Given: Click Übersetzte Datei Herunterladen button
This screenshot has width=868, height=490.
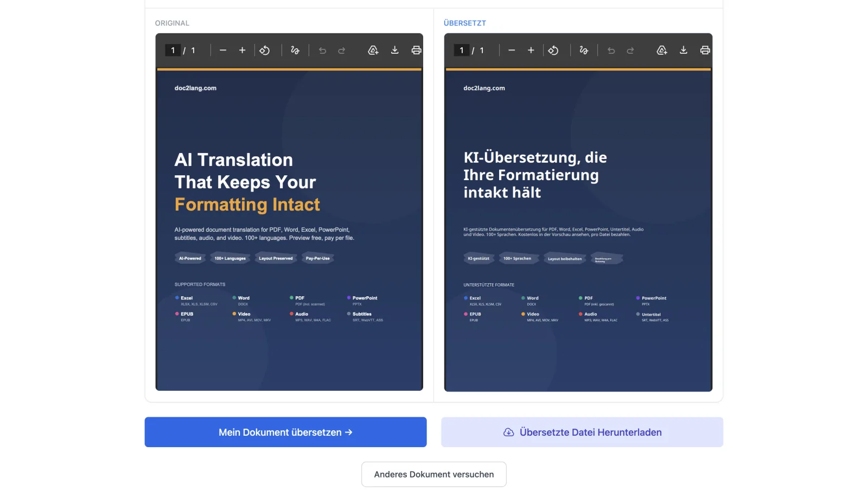Looking at the screenshot, I should (582, 432).
